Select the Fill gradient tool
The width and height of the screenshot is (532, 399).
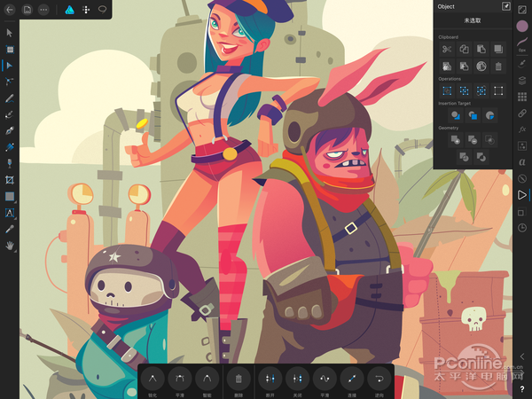pyautogui.click(x=10, y=147)
